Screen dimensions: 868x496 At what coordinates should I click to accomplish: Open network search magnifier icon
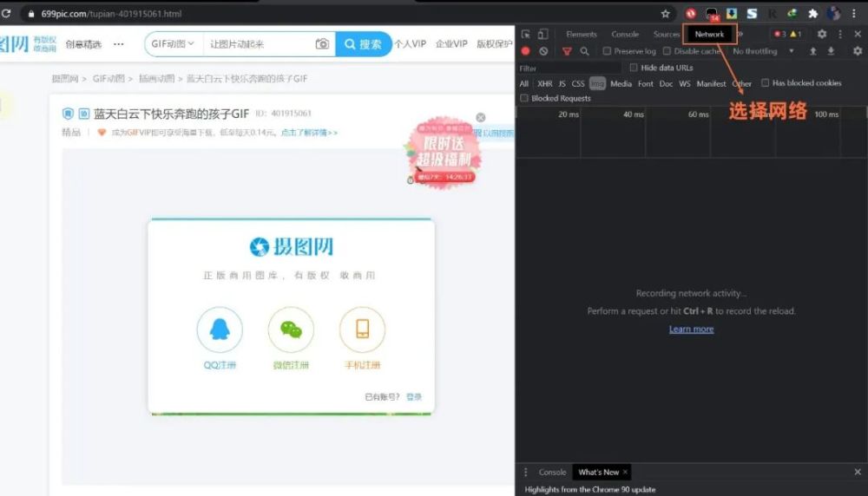pos(584,51)
